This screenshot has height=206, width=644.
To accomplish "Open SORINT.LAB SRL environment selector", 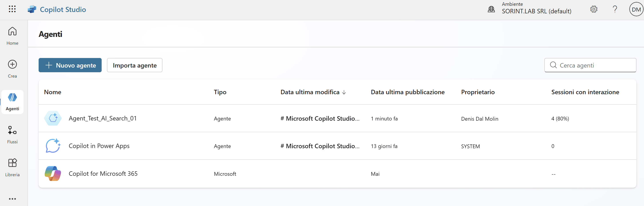I will [536, 8].
